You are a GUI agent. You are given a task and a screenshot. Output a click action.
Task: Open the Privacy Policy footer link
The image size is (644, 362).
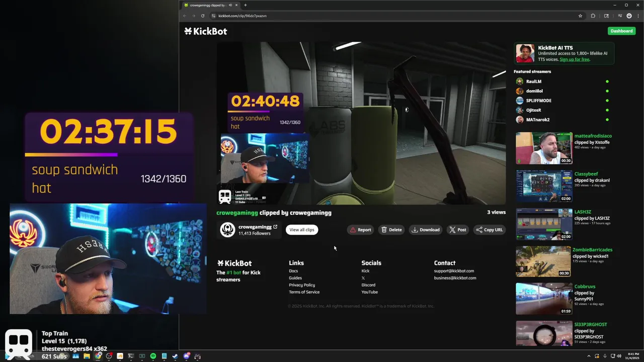coord(302,285)
